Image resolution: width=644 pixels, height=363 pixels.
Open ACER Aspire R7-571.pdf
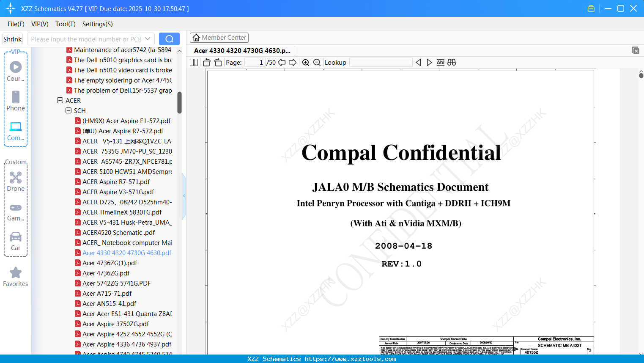click(x=116, y=182)
